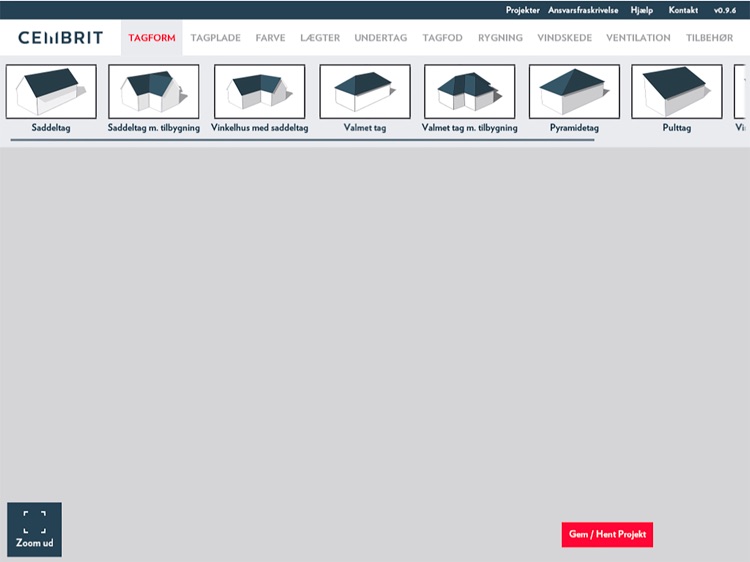Click the roof shape horizontal scrollbar
This screenshot has width=750, height=562.
click(x=302, y=140)
